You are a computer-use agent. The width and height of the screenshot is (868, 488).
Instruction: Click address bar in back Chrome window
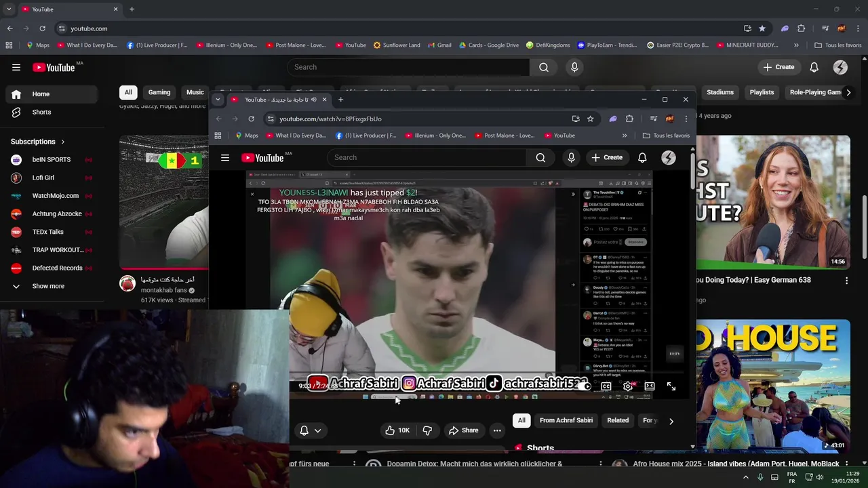pyautogui.click(x=400, y=28)
